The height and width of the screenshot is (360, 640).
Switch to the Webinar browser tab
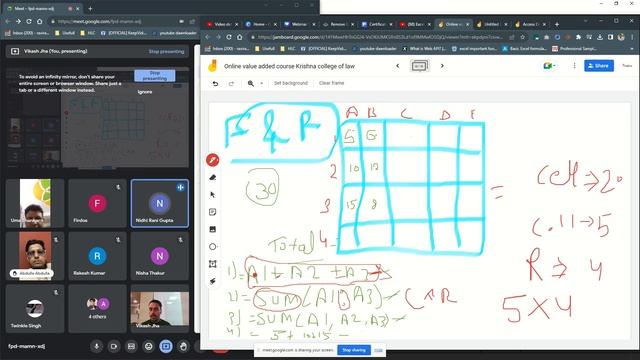coord(299,24)
